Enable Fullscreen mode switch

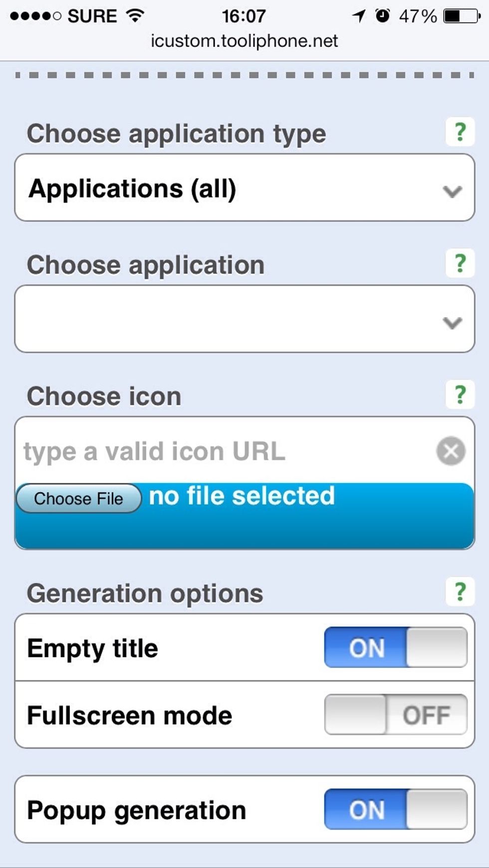(395, 714)
